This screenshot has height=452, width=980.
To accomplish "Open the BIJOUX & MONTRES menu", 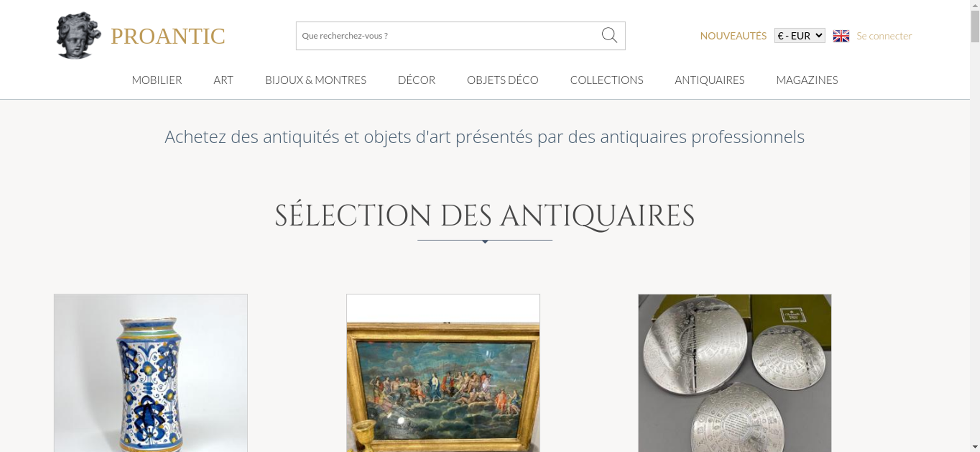I will [x=316, y=80].
